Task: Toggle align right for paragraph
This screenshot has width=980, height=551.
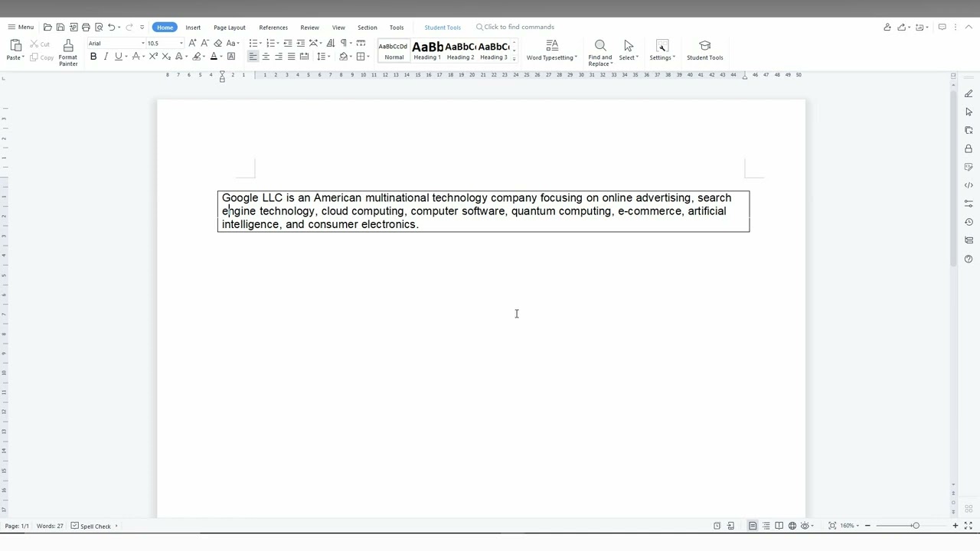Action: [278, 57]
